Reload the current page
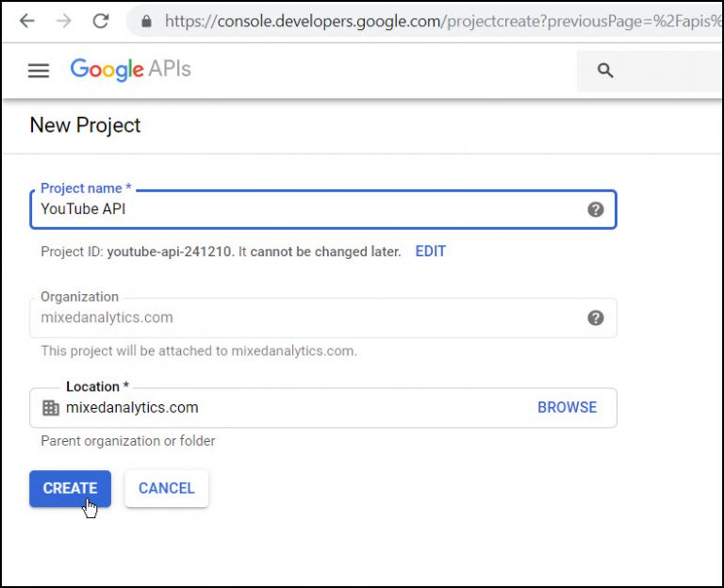Screen dimensions: 724x588 (x=101, y=21)
